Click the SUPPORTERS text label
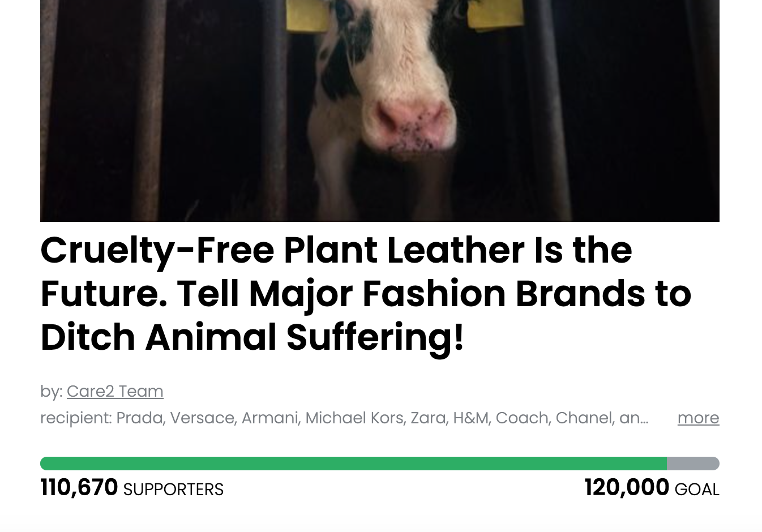762x532 pixels. click(x=174, y=489)
